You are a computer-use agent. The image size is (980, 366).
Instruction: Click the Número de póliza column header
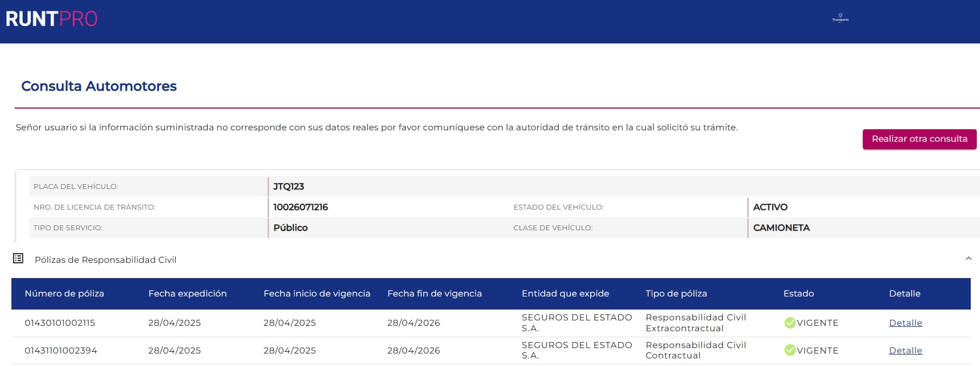click(64, 294)
